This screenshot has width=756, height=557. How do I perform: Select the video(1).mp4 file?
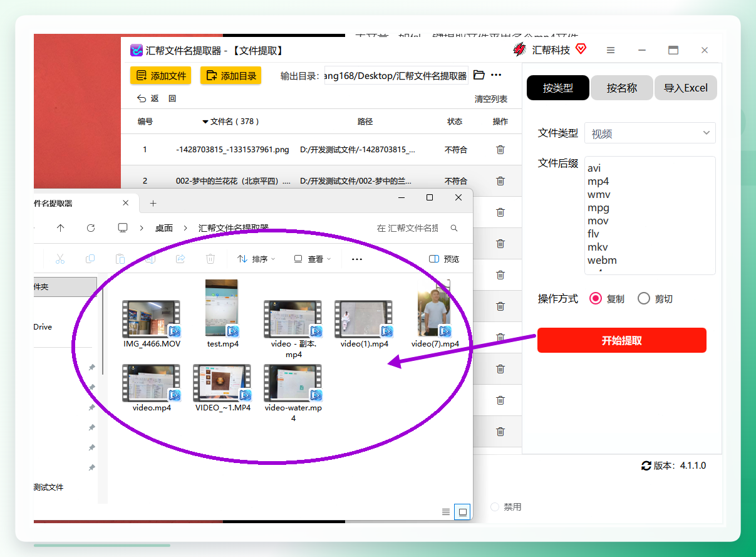point(364,324)
